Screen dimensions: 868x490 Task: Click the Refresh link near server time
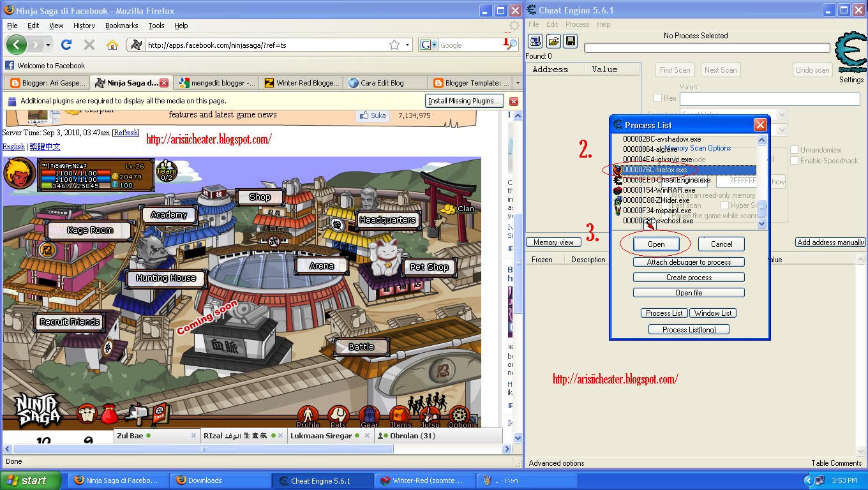pos(126,133)
